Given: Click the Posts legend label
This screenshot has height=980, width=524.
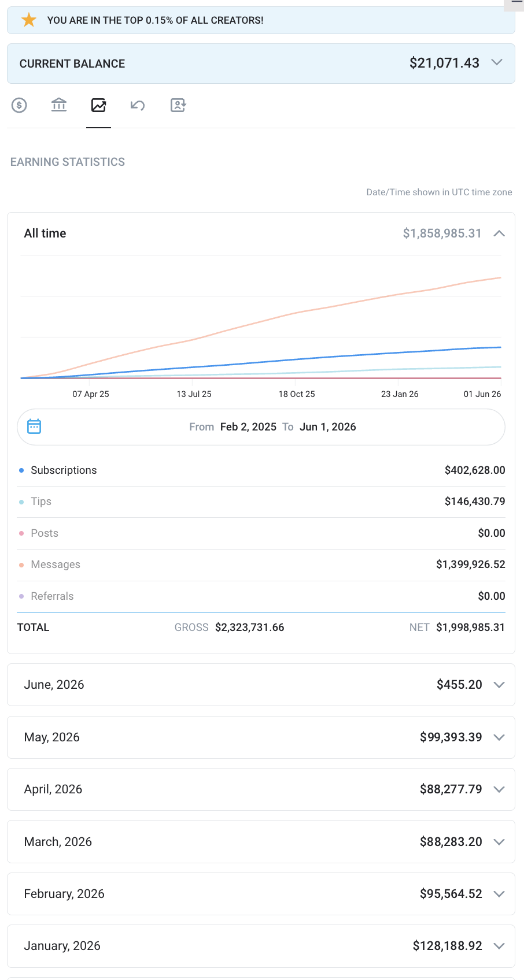Looking at the screenshot, I should click(45, 533).
